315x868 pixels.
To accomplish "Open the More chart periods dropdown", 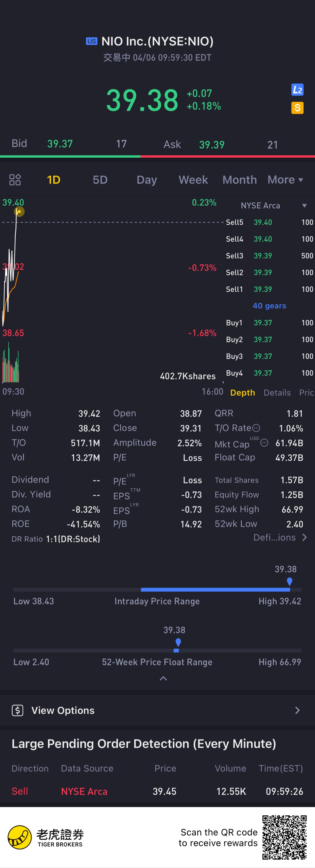I will [285, 180].
